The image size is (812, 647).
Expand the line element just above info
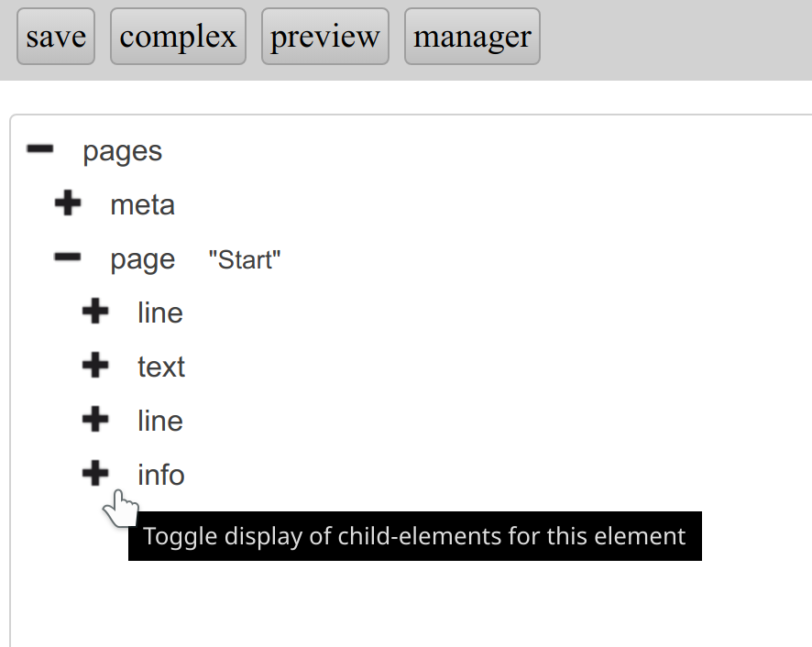pyautogui.click(x=95, y=420)
